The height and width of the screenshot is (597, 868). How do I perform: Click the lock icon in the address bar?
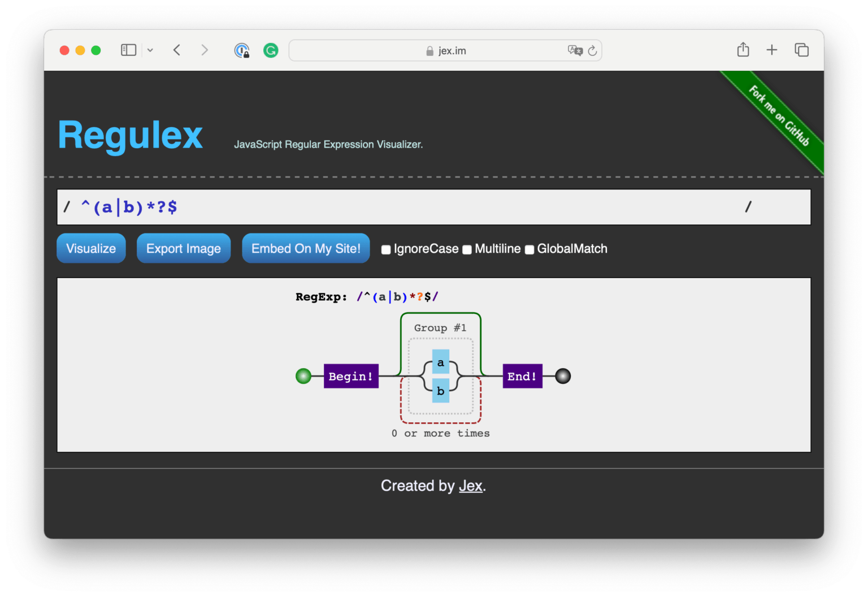coord(430,51)
